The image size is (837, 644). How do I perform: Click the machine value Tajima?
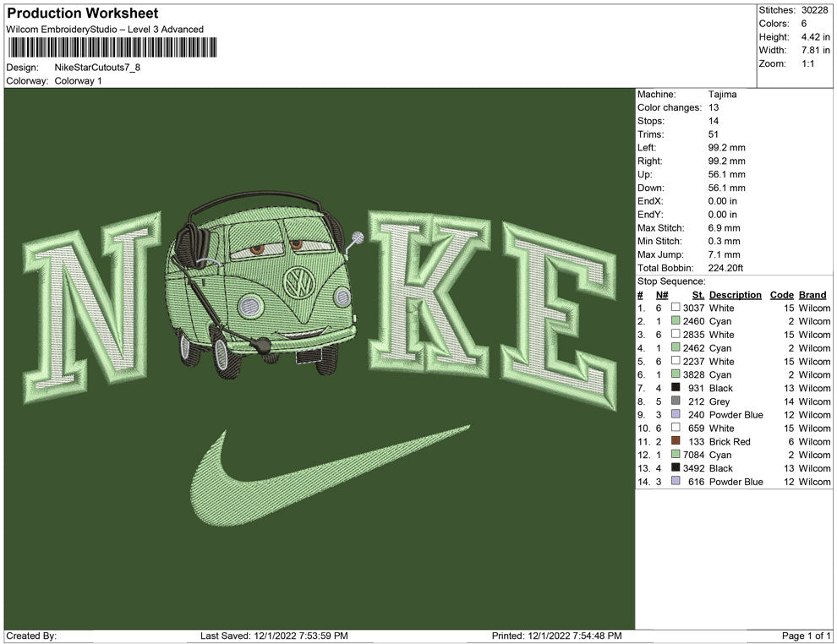[x=722, y=94]
